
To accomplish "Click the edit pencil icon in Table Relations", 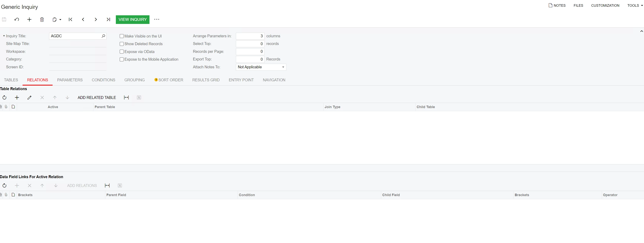I will pos(29,98).
